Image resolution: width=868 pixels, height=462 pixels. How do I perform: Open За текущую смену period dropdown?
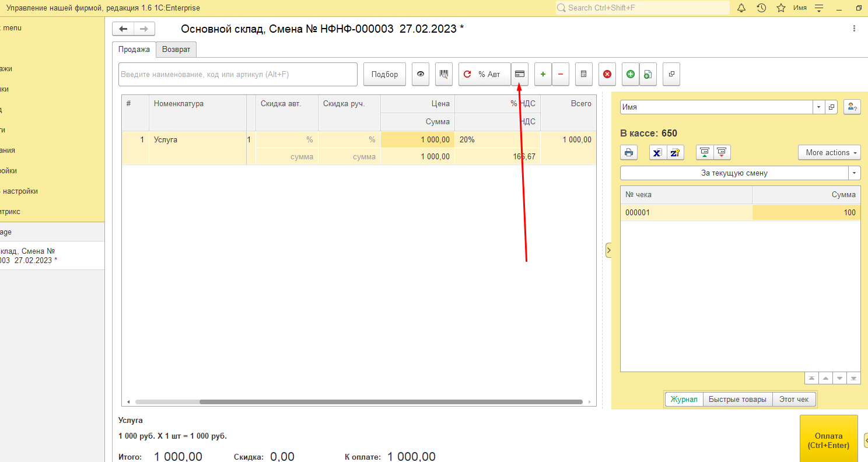click(855, 173)
